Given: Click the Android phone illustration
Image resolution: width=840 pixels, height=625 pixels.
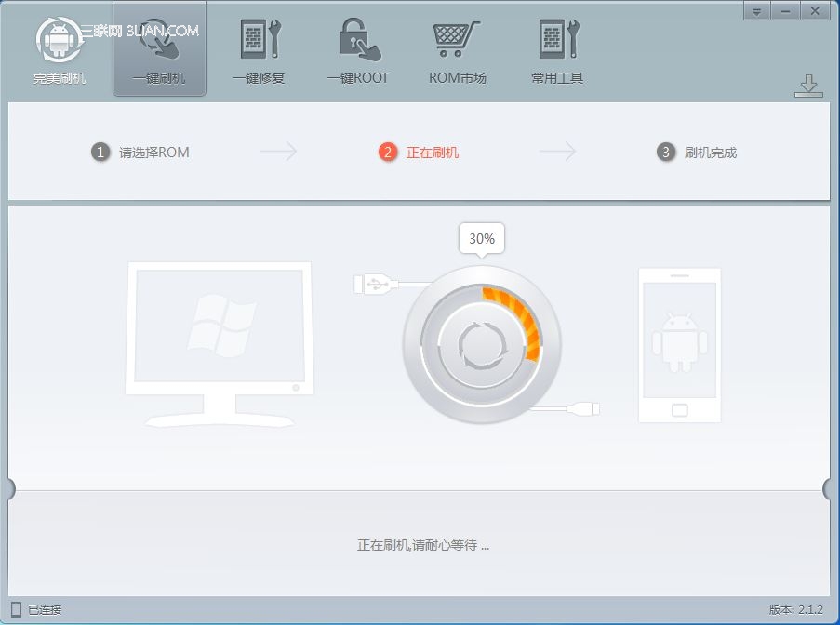Looking at the screenshot, I should coord(679,345).
